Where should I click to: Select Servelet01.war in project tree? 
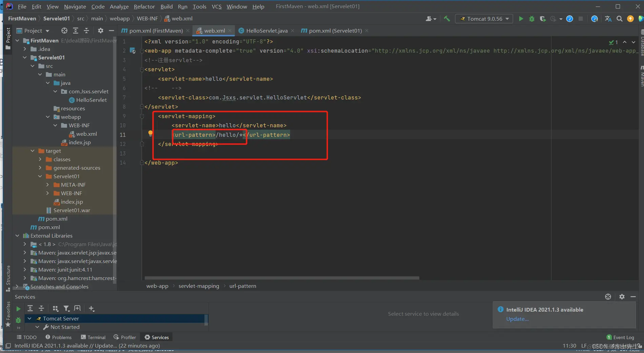(x=68, y=210)
